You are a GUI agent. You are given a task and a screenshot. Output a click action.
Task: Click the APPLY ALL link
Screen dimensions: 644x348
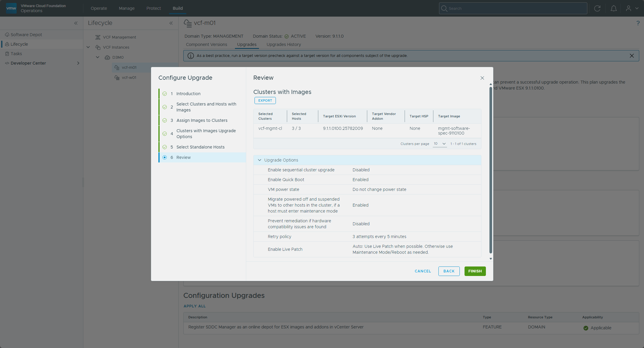pyautogui.click(x=195, y=306)
